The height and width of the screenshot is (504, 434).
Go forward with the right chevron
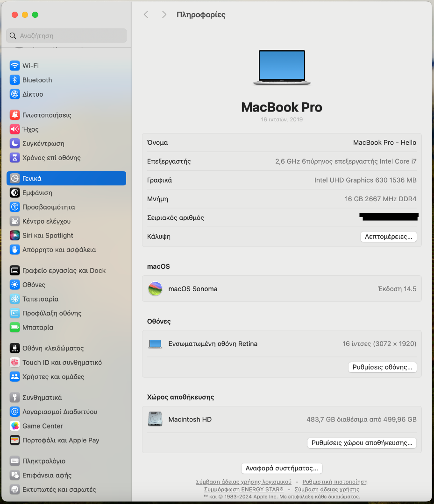click(x=164, y=14)
